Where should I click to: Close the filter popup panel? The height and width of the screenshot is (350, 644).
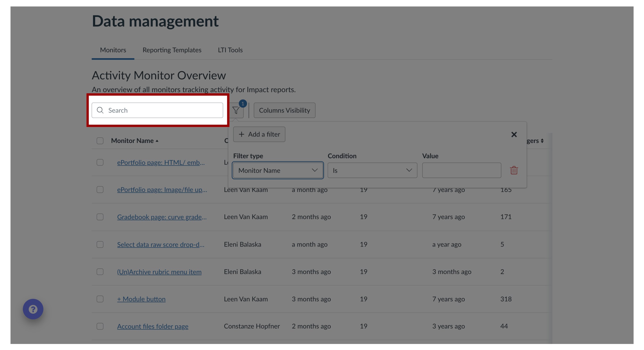pyautogui.click(x=514, y=134)
